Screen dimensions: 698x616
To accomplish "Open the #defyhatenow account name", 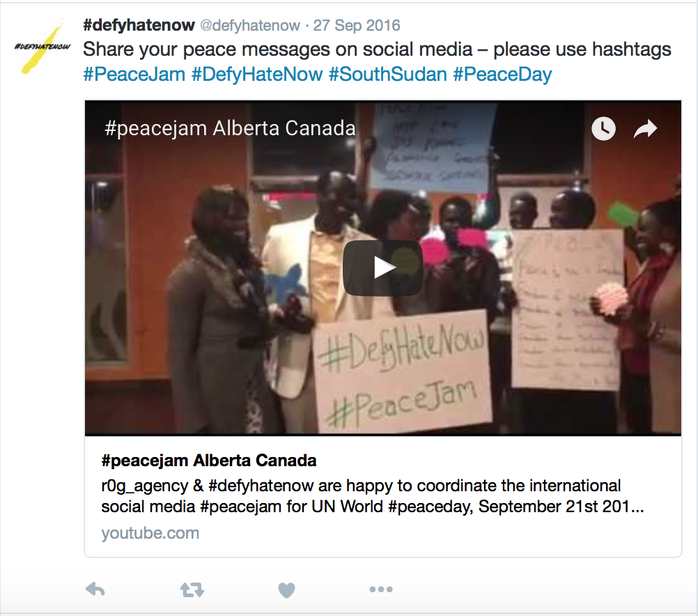I will pos(139,25).
